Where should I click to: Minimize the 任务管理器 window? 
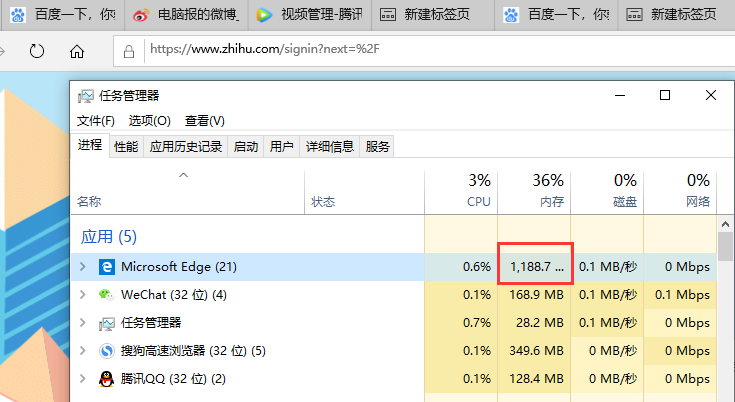pos(620,96)
